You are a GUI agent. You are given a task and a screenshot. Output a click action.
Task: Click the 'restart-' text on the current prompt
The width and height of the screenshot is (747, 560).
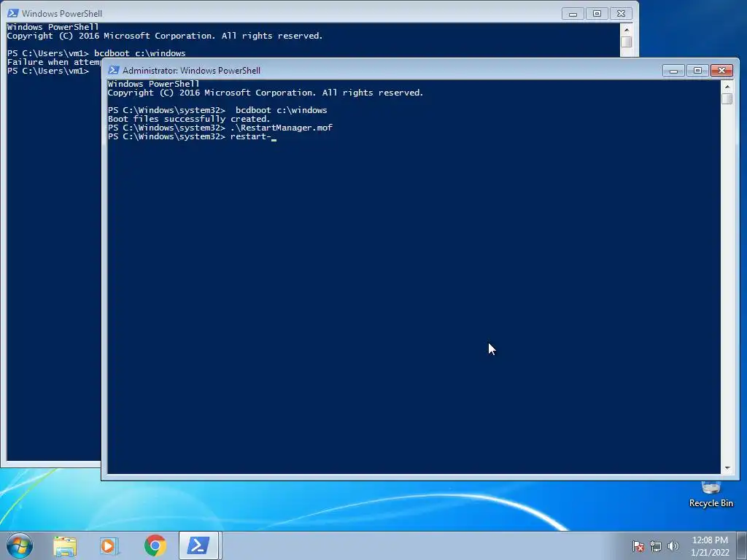[x=251, y=136]
